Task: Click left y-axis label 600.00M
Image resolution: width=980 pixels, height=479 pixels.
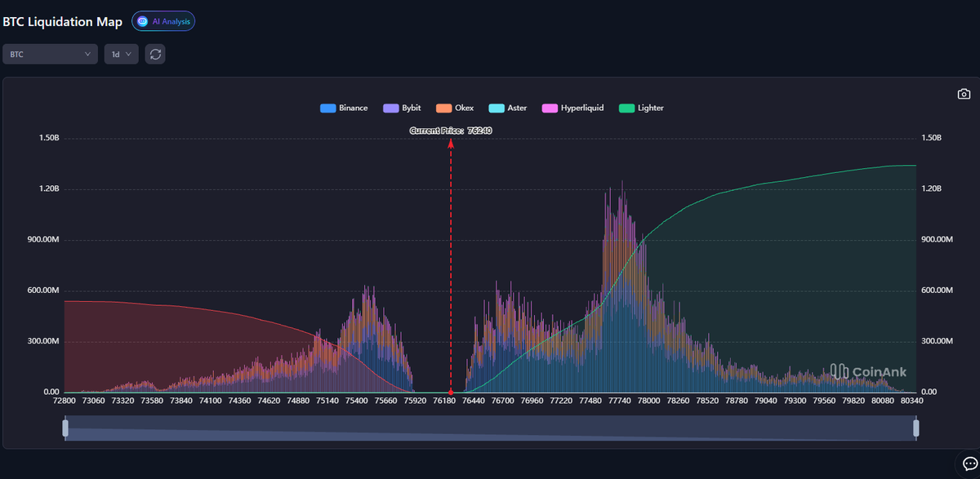Action: 44,291
